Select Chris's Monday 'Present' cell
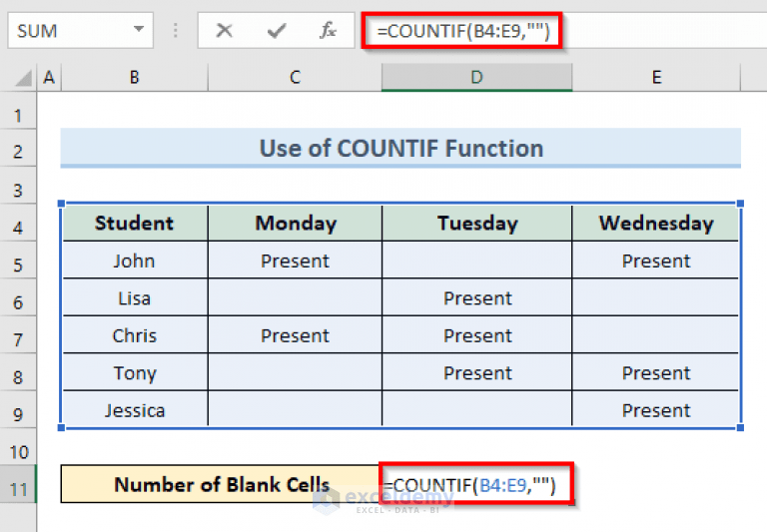The image size is (767, 532). (x=295, y=335)
